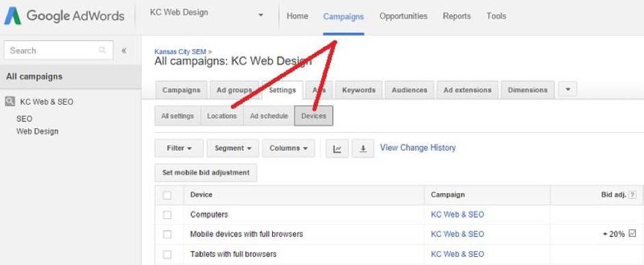Check the Computers row checkbox
This screenshot has width=644, height=265.
(167, 214)
